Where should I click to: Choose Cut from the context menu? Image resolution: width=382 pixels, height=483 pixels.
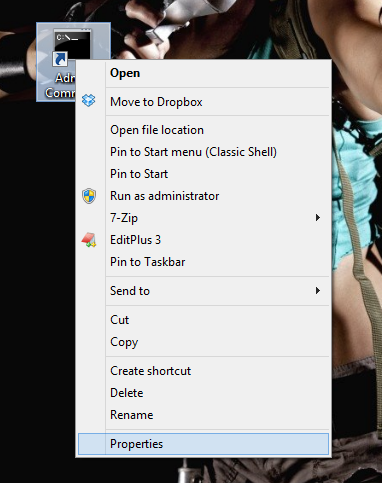pos(203,320)
